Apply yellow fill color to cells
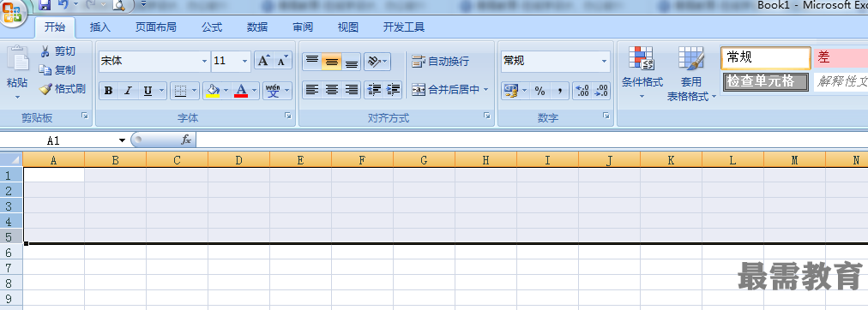Viewport: 868px width, 310px height. coord(212,91)
